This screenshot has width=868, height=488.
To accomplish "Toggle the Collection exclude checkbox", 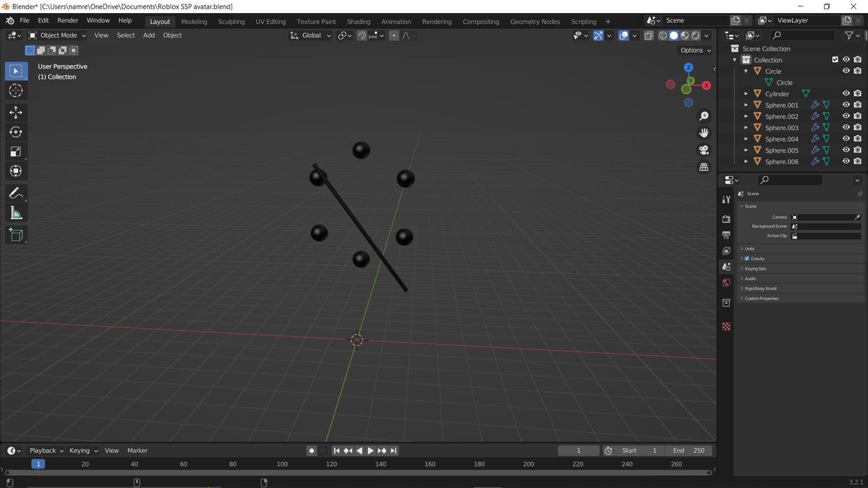I will pyautogui.click(x=835, y=60).
